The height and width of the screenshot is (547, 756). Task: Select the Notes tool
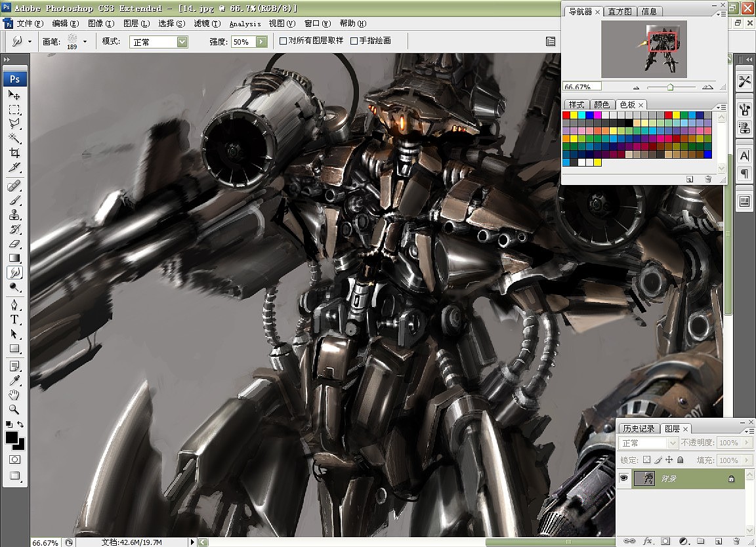point(14,366)
